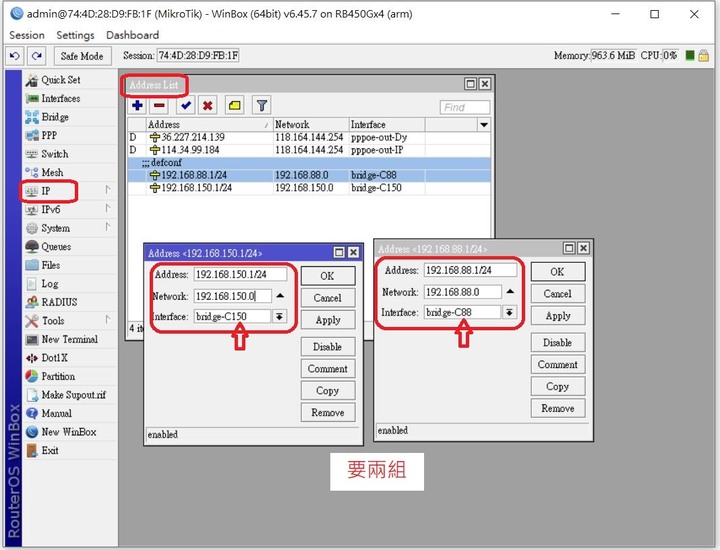Open Bridge menu in sidebar

click(55, 117)
